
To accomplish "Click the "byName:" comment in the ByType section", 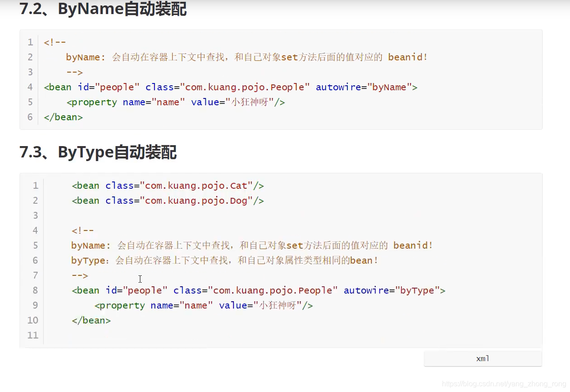I will point(252,245).
